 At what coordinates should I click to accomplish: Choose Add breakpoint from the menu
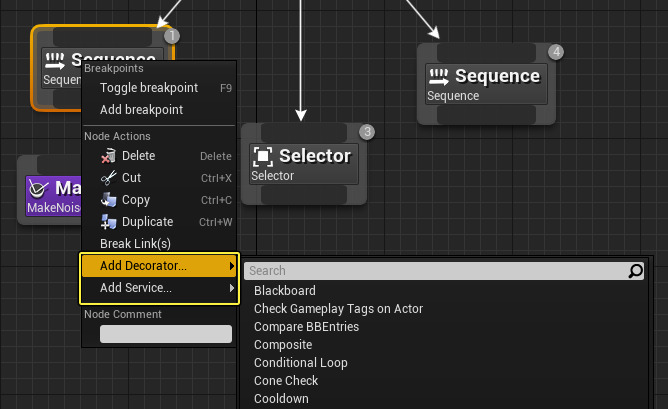[x=141, y=110]
